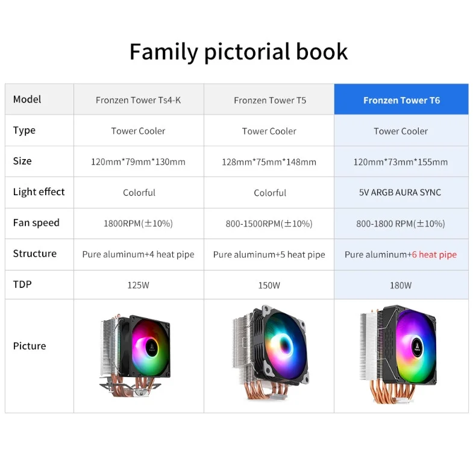Click the 'Pure aluminum+4 heat pipe' cell

click(138, 254)
